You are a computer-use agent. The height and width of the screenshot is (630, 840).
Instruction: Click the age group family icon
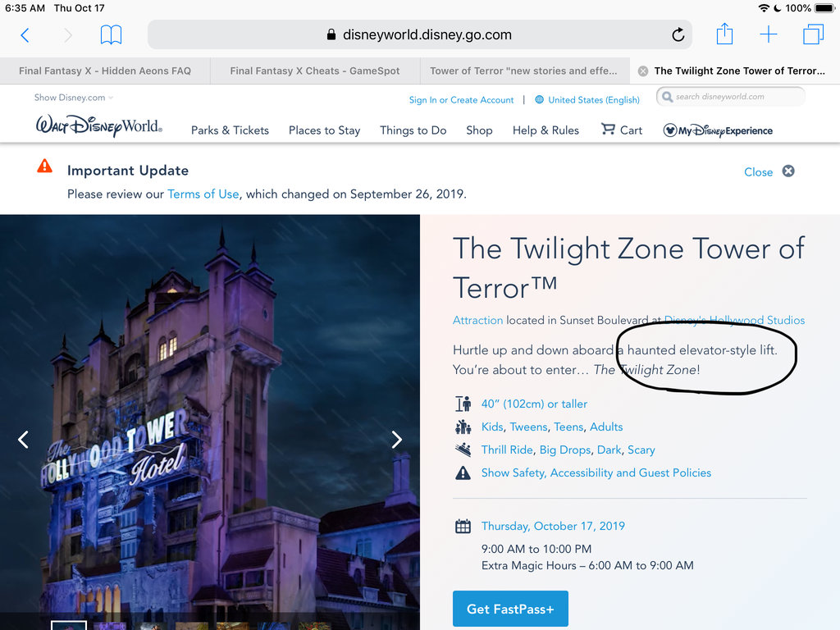pyautogui.click(x=463, y=427)
